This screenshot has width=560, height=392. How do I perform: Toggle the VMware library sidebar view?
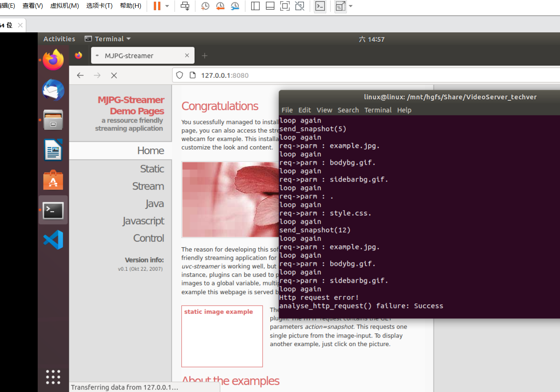pos(255,6)
